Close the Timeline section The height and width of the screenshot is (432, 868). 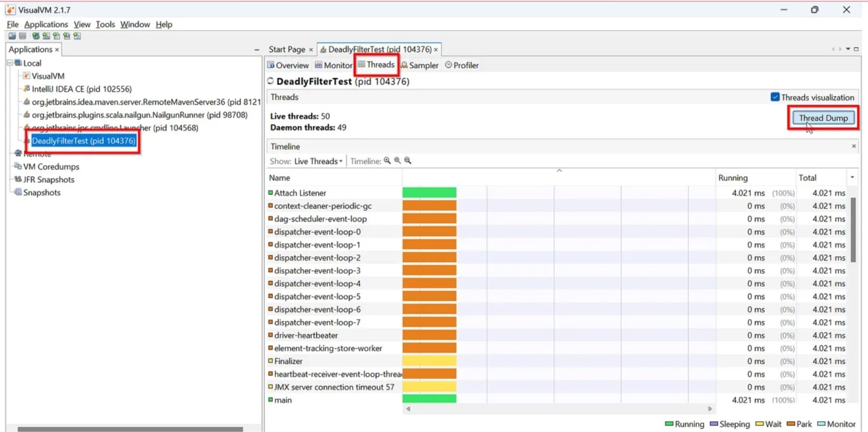854,146
